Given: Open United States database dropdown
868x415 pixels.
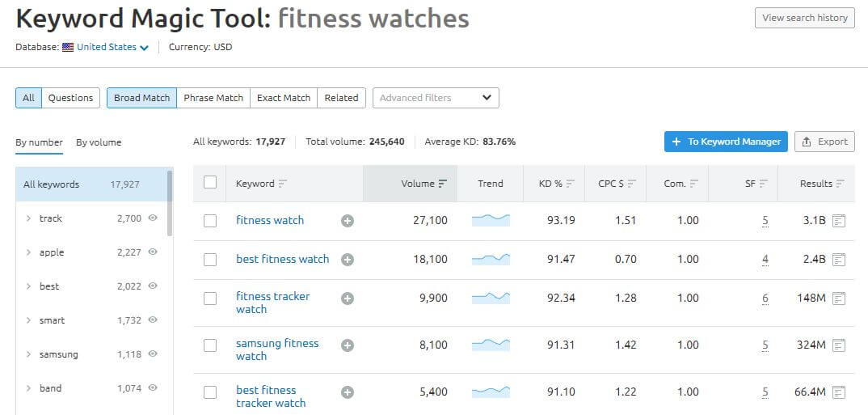Looking at the screenshot, I should pos(105,47).
